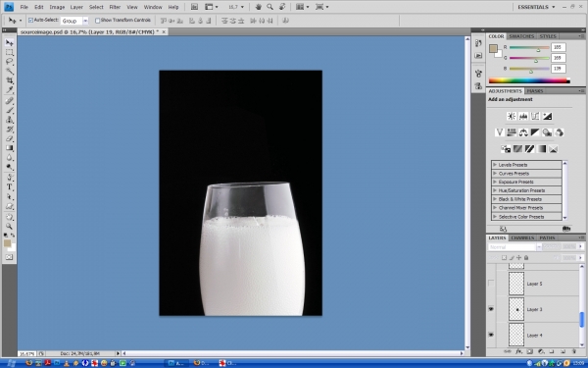Add an Exposure adjustment

pyautogui.click(x=547, y=117)
